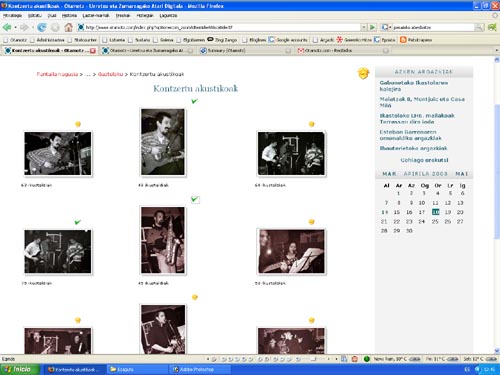Open the Google accounts bookmark
Image resolution: width=500 pixels, height=375 pixels.
288,40
